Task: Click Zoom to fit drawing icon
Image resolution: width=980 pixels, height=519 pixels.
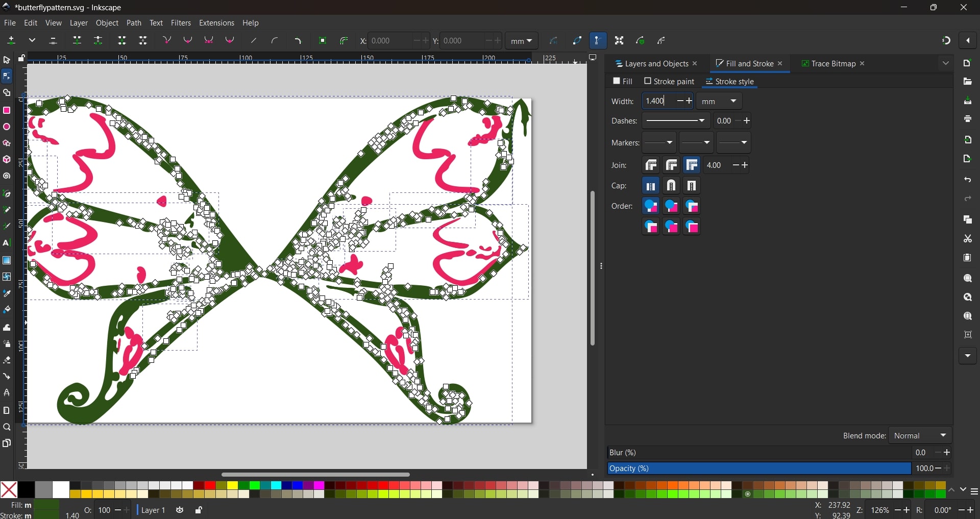Action: [x=968, y=298]
